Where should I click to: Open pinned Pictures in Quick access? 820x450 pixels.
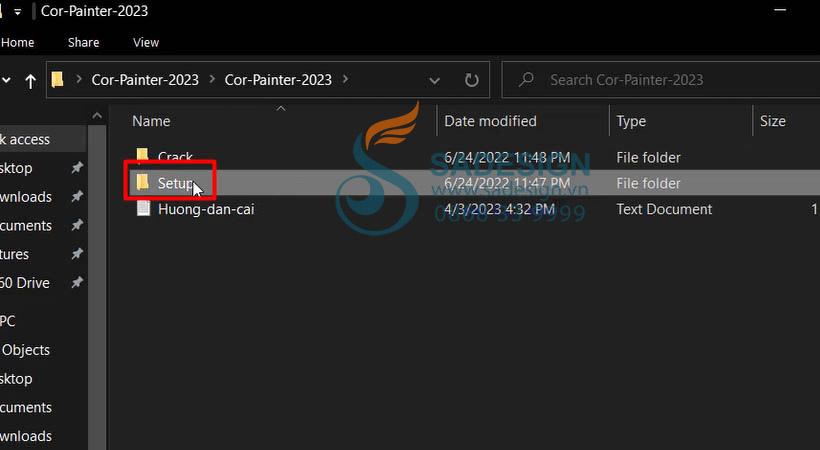(x=14, y=254)
